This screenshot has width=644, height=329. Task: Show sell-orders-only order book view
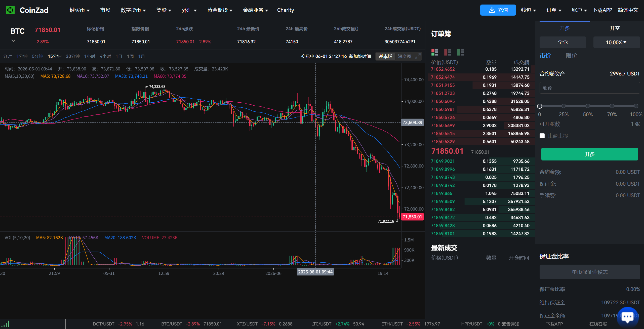click(x=448, y=52)
